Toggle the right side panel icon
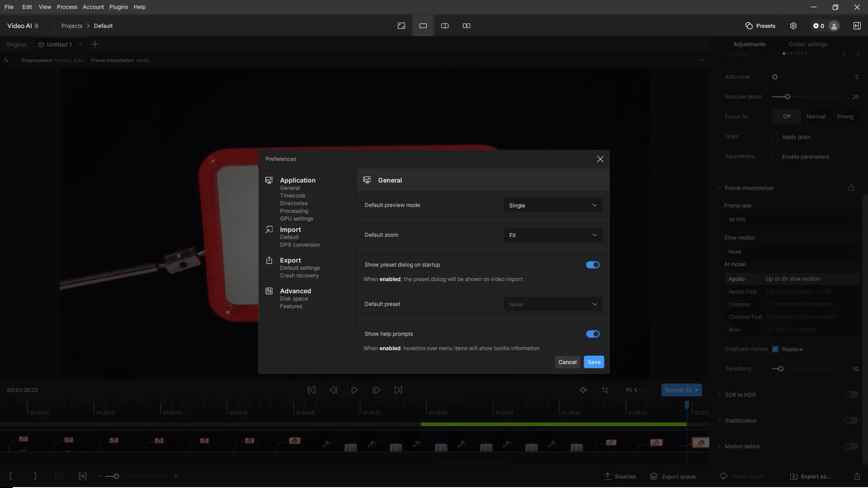This screenshot has height=488, width=868. 857,26
